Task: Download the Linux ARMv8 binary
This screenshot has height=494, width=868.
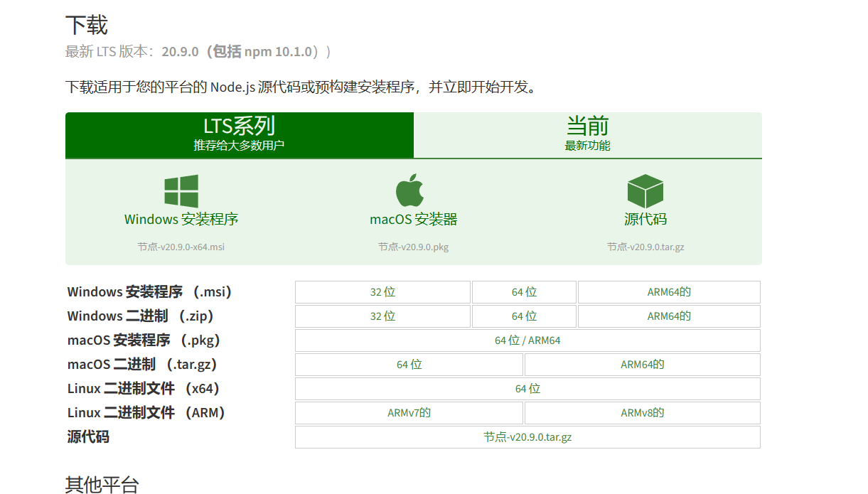Action: (642, 413)
